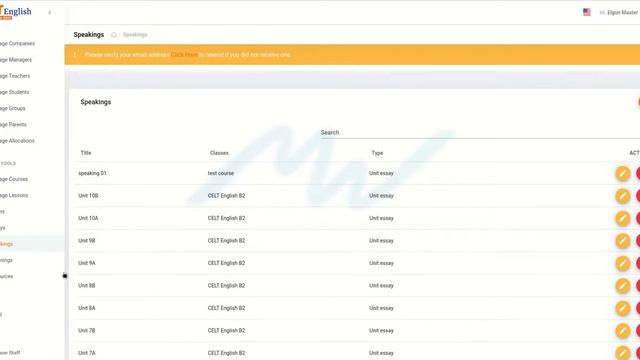This screenshot has width=640, height=360.
Task: Click 'Unit essay' type in Unit 8A row
Action: coord(381,308)
